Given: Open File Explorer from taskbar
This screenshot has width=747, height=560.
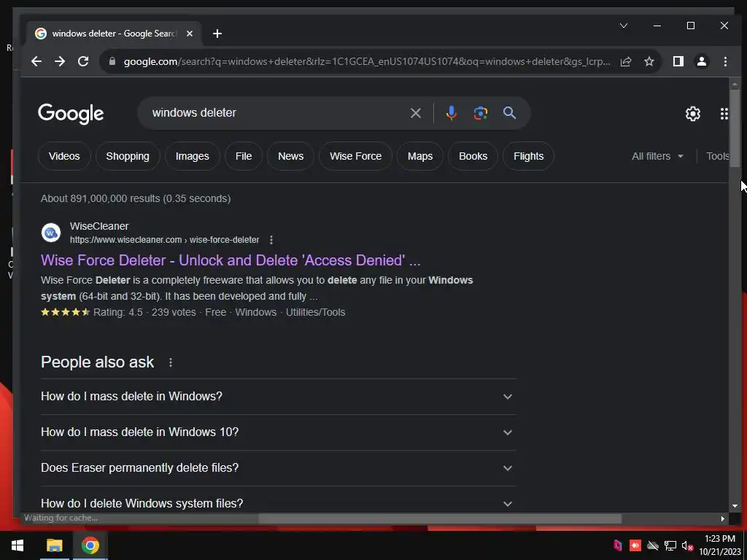Looking at the screenshot, I should (54, 545).
